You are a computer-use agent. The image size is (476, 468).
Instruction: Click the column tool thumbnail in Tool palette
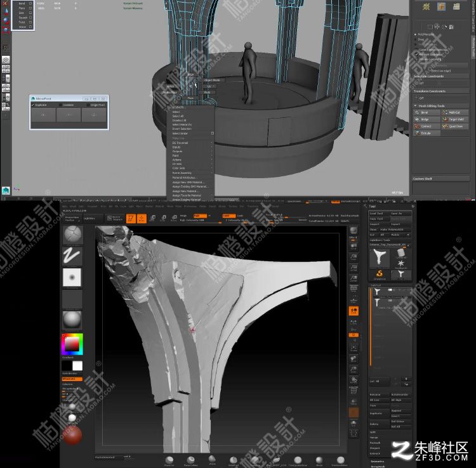click(x=380, y=258)
